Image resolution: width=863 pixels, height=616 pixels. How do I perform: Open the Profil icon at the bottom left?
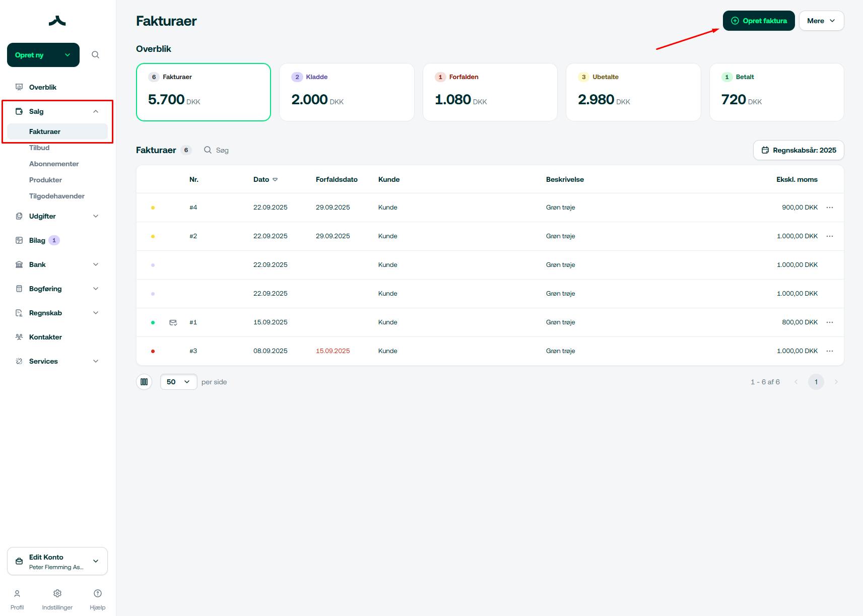tap(17, 593)
